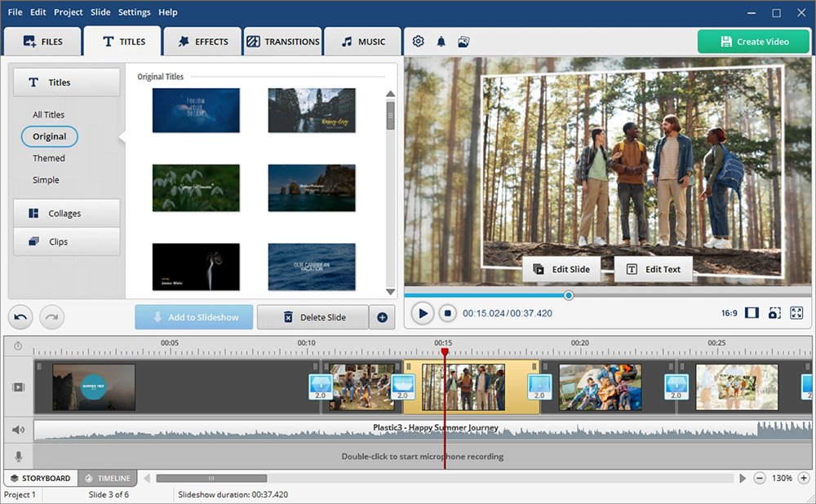816x504 pixels.
Task: Show All Titles in the list
Action: (x=48, y=114)
